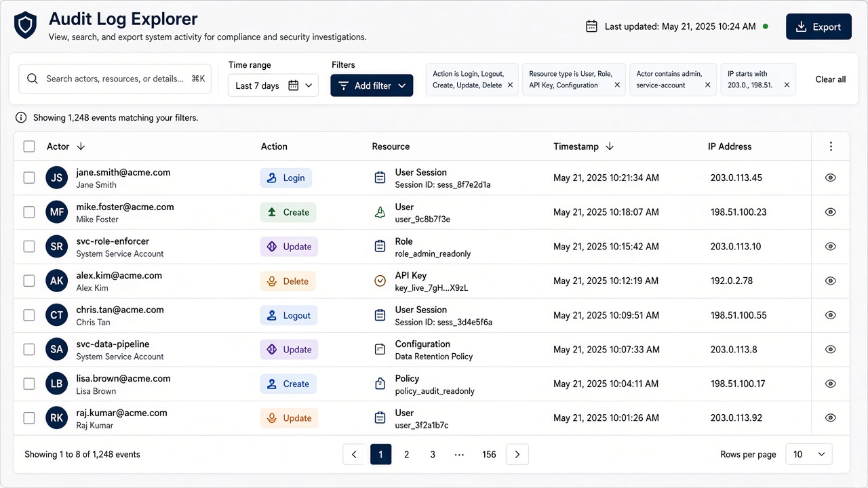Screen dimensions: 868x488
Task: Export the audit log
Action: click(818, 26)
